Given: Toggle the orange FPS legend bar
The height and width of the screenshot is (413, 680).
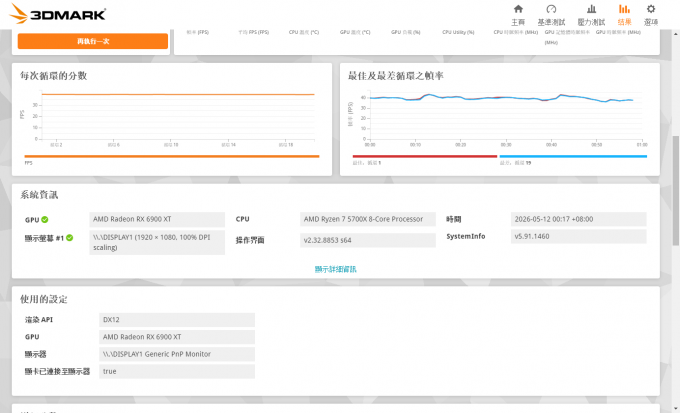Looking at the screenshot, I should (172, 157).
